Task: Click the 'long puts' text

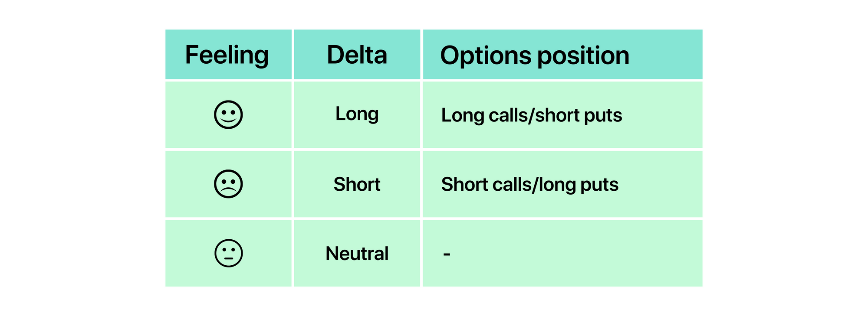Action: pos(577,186)
